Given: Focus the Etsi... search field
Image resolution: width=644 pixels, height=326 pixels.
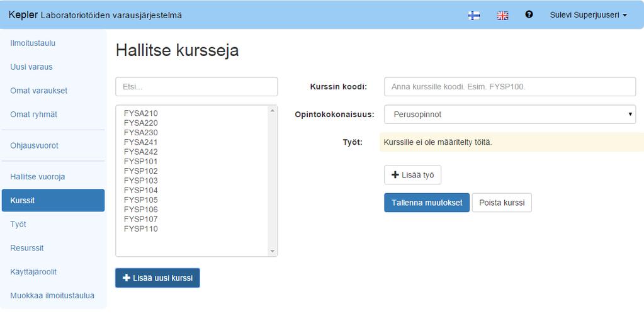Looking at the screenshot, I should [x=196, y=87].
